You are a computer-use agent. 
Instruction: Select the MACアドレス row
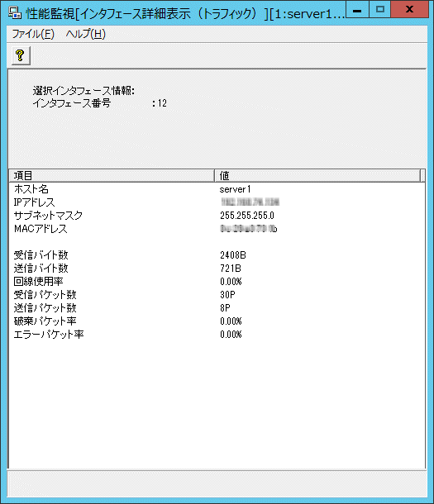[x=217, y=229]
